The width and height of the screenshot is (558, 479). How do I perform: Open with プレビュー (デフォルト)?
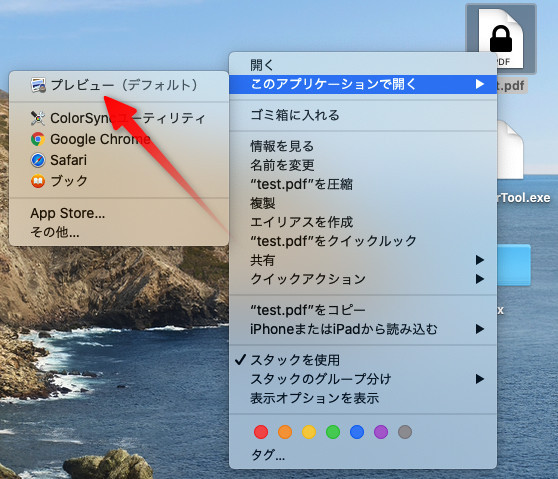click(x=119, y=85)
